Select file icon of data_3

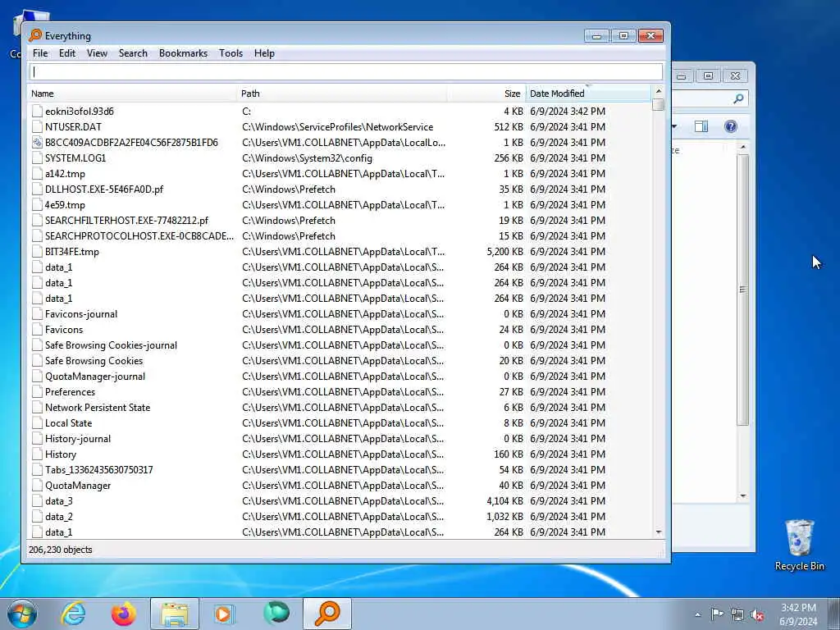pyautogui.click(x=37, y=500)
